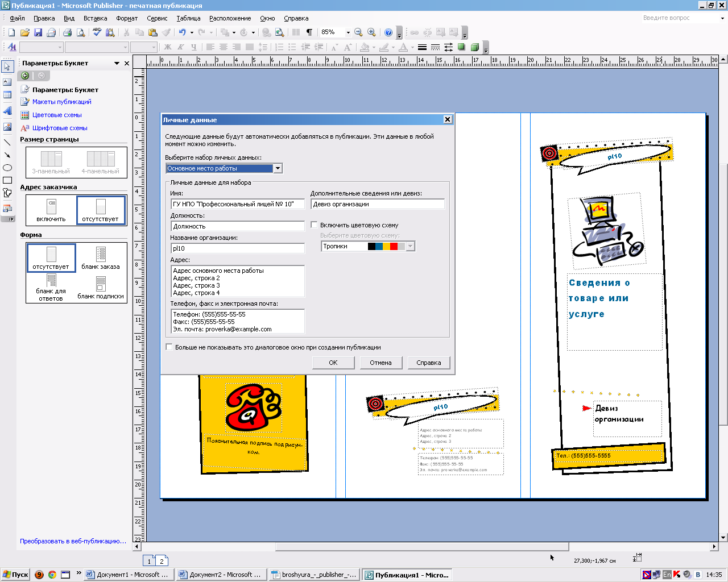Choose the Text Box tool
Viewport: 728px width, 582px height.
(x=7, y=82)
